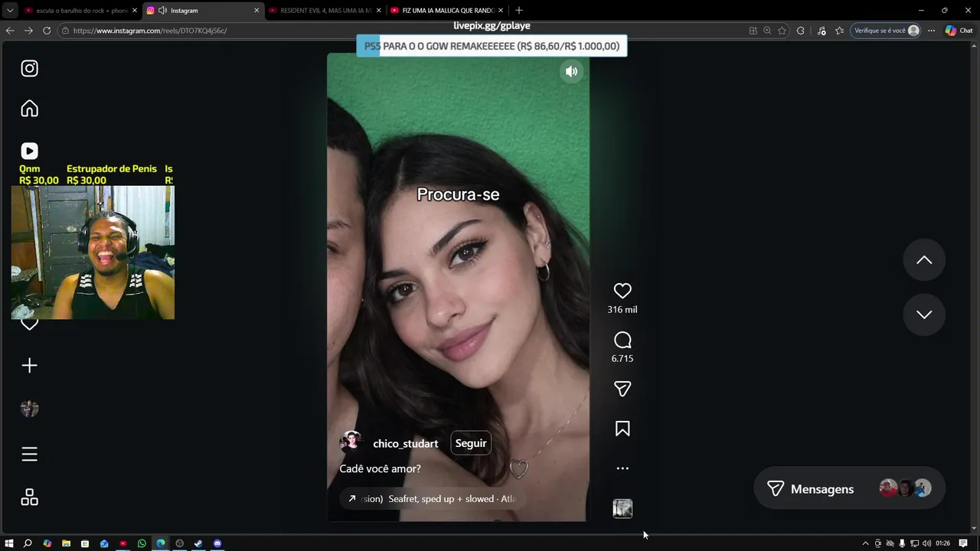Open the Windows notification center icon

[963, 543]
